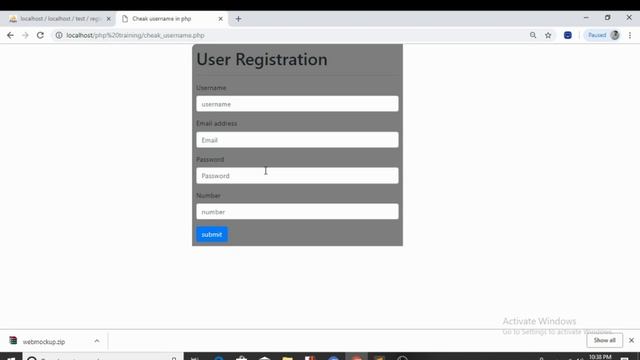Minimize the Chrome window
Viewport: 640px width, 360px height.
pos(586,18)
